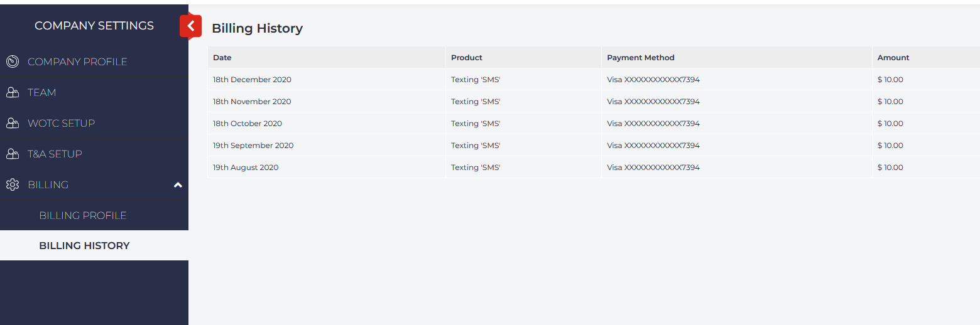The height and width of the screenshot is (325, 980).
Task: Collapse sidebar with red arrow button
Action: [x=191, y=26]
